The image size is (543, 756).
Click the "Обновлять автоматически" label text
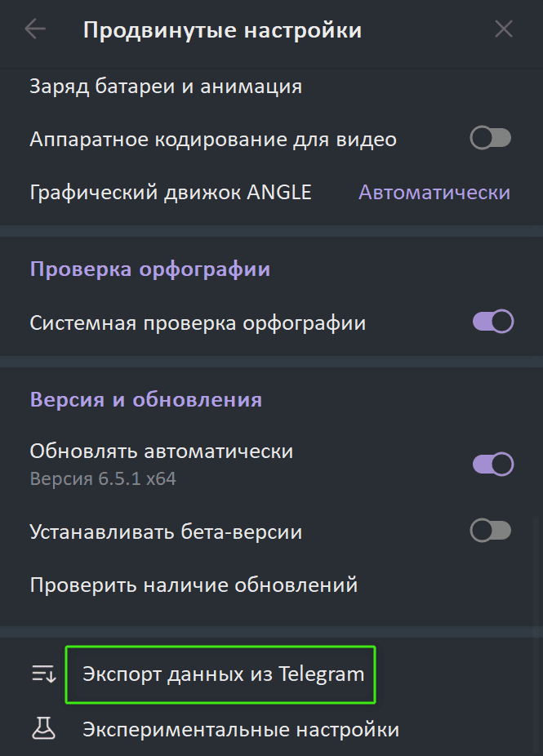point(161,451)
